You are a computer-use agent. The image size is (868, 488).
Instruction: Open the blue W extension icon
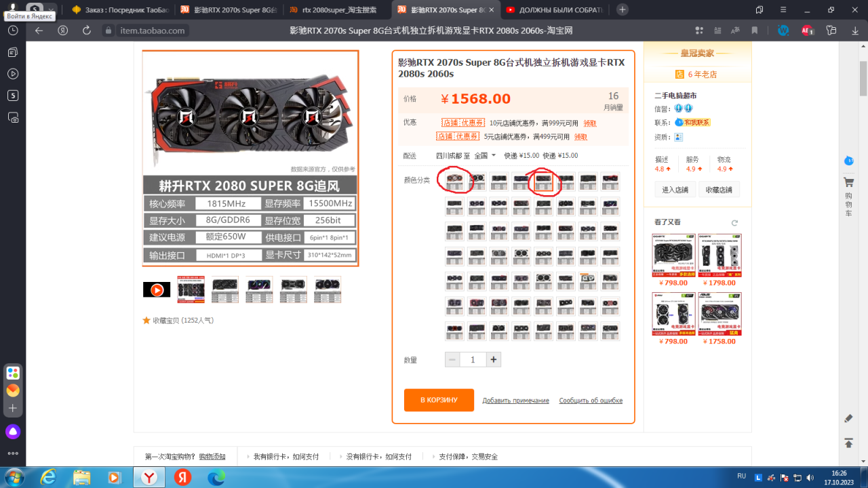coord(783,30)
